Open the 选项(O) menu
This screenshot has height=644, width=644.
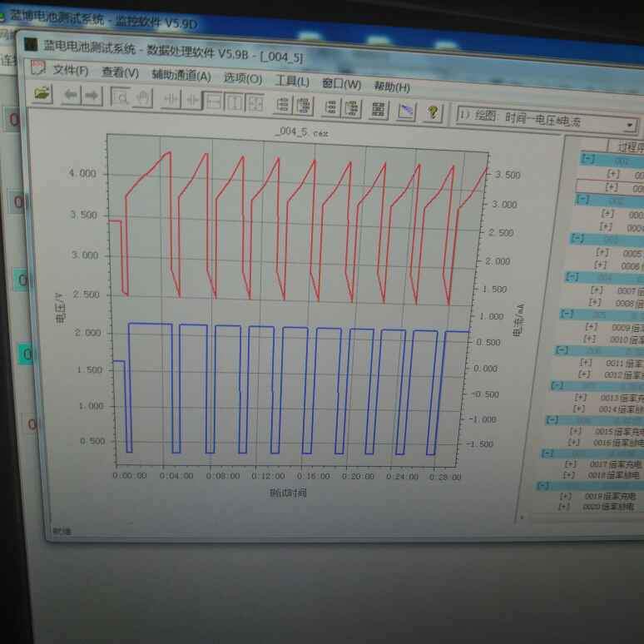243,78
